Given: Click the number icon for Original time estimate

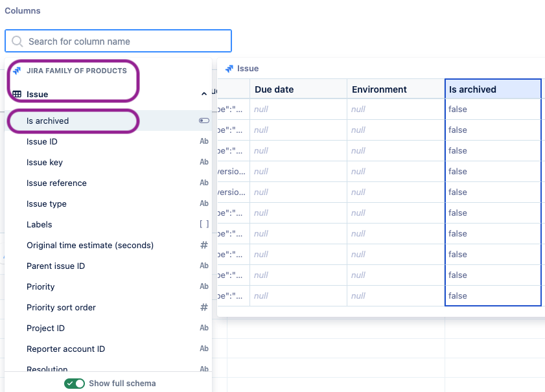Looking at the screenshot, I should [x=204, y=245].
